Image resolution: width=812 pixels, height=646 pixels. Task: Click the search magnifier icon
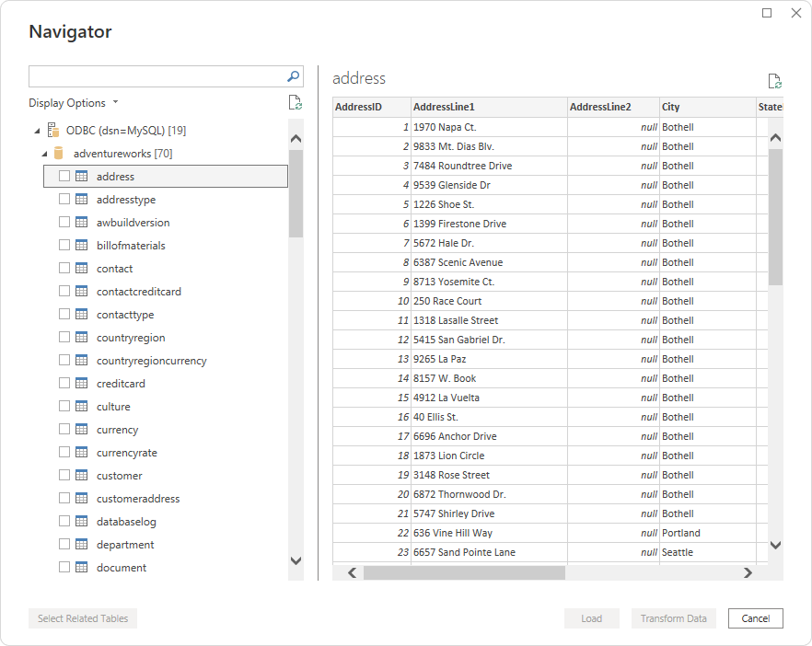pos(293,76)
